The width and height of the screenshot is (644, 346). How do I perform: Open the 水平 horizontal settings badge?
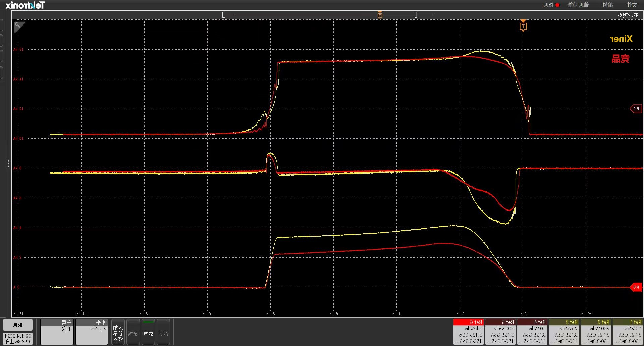92,332
